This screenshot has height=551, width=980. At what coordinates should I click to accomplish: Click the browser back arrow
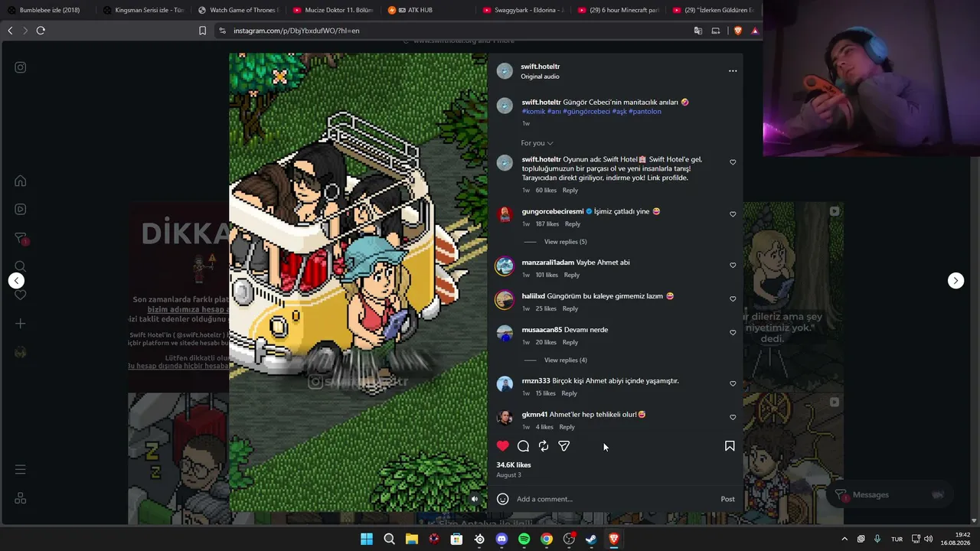point(10,31)
